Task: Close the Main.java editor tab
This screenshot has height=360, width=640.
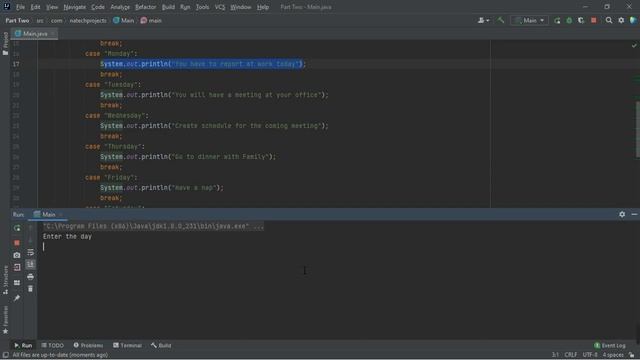Action: [53, 34]
